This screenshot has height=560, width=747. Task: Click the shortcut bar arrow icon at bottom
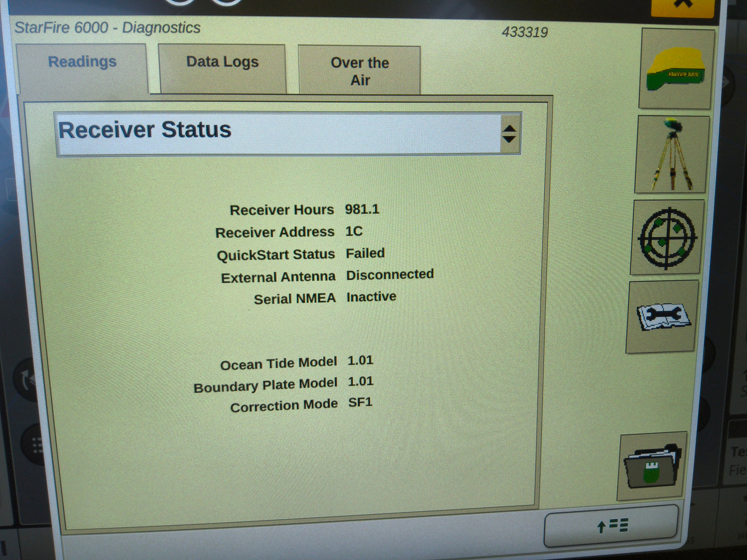(x=611, y=525)
